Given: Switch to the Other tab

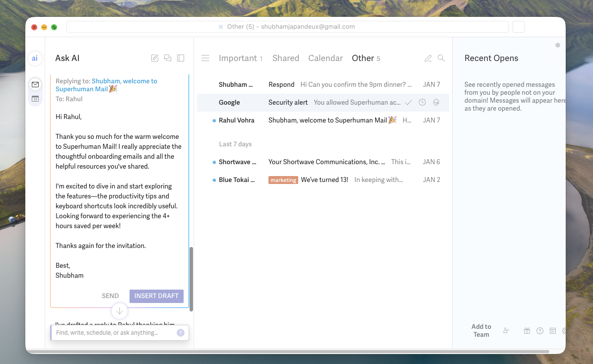Looking at the screenshot, I should 363,58.
